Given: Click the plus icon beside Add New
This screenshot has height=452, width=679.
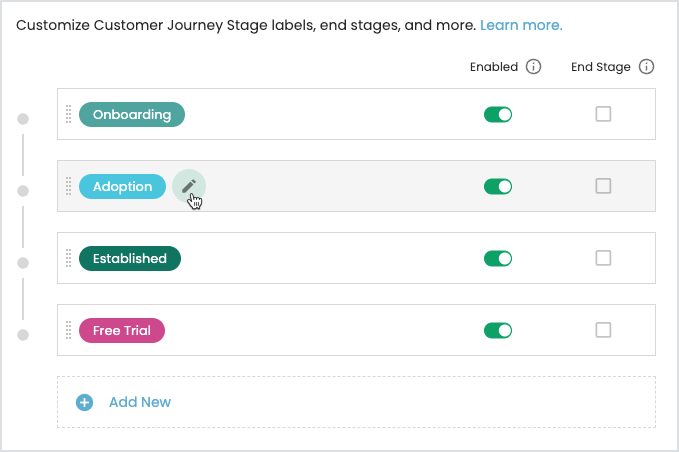Looking at the screenshot, I should pos(85,402).
